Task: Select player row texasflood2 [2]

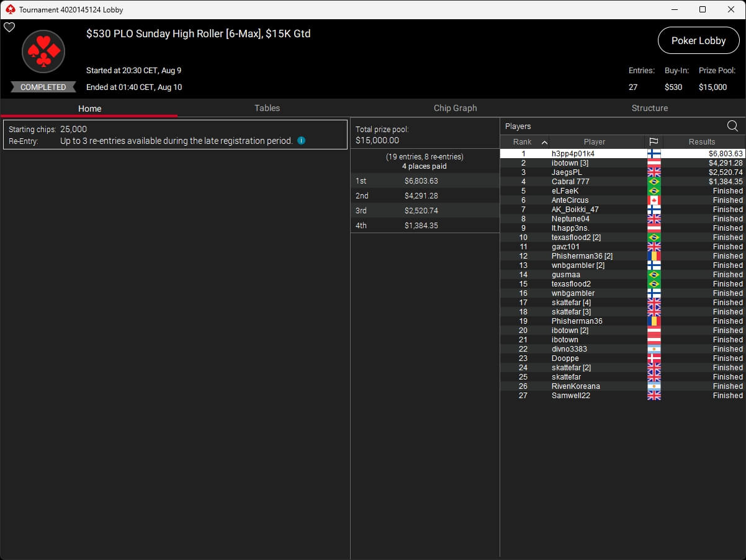Action: pos(622,238)
